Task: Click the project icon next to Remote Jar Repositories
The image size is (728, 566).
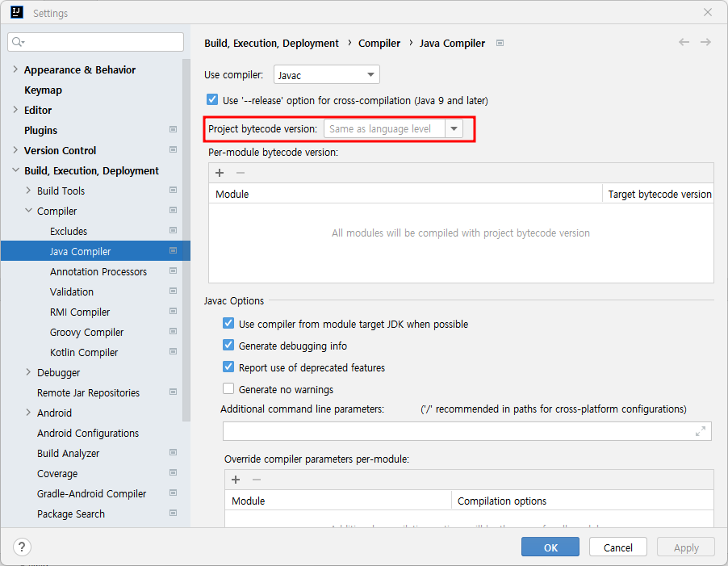Action: [x=174, y=392]
